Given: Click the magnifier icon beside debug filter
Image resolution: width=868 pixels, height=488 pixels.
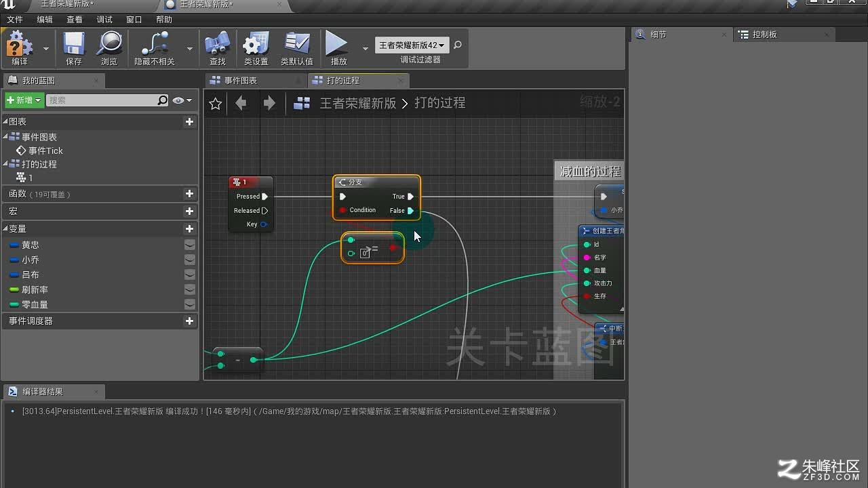Looking at the screenshot, I should (x=458, y=45).
